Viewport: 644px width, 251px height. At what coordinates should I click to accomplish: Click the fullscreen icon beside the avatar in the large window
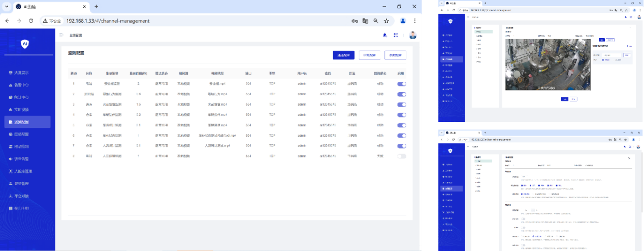point(396,35)
